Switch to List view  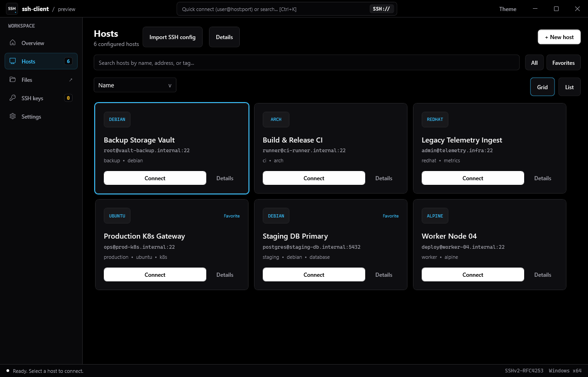click(570, 87)
